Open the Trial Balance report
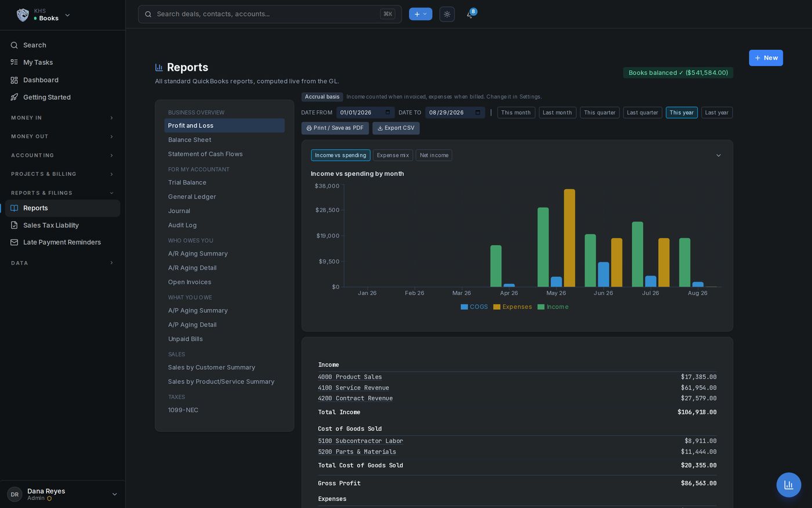The height and width of the screenshot is (508, 812). 224,182
